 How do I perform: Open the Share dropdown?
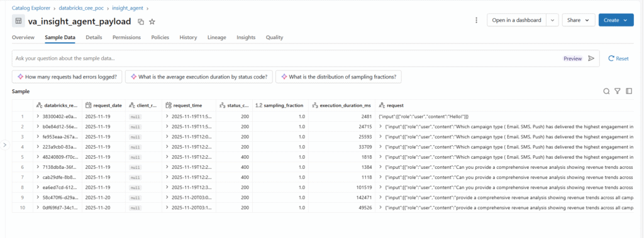(579, 20)
